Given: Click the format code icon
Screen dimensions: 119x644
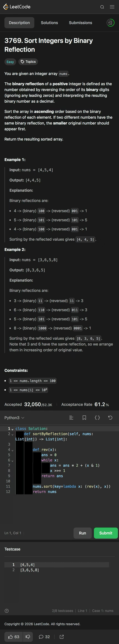Looking at the screenshot, I should click(x=71, y=418).
